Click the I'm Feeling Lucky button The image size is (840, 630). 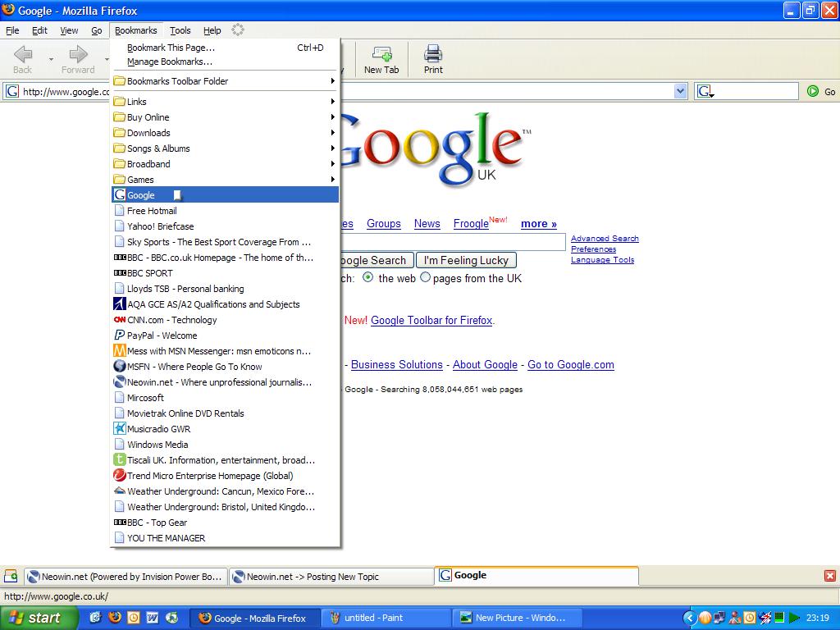click(x=466, y=260)
